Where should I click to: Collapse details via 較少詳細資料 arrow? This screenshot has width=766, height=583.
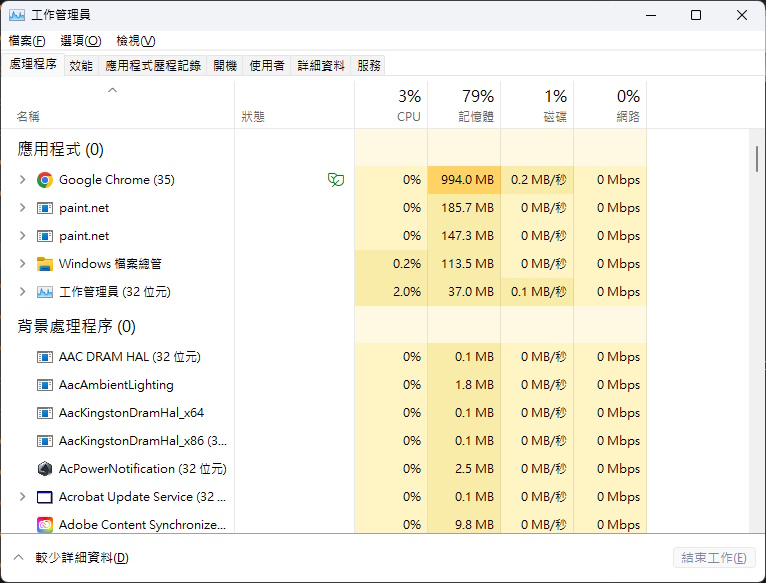[x=18, y=557]
